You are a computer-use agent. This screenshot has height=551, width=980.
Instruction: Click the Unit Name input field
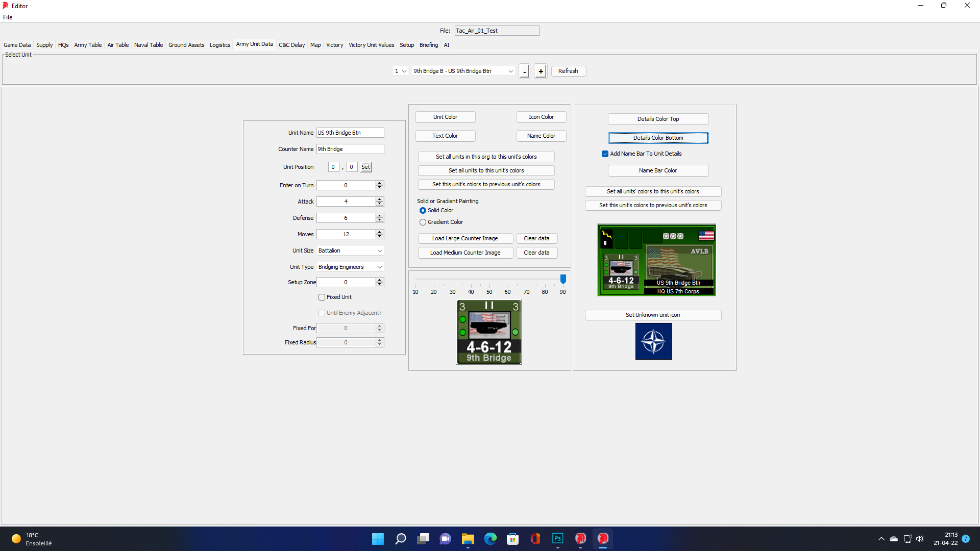(350, 133)
